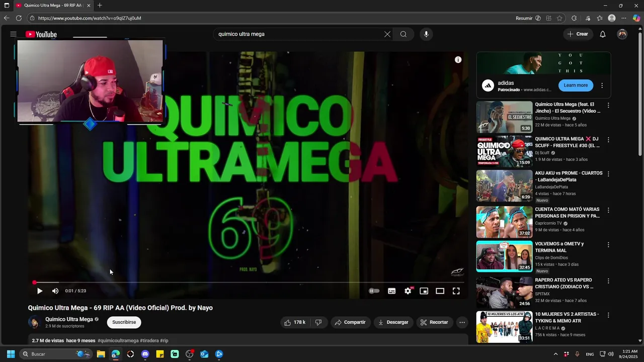644x362 pixels.
Task: Open the favorites list icon
Action: 599,18
